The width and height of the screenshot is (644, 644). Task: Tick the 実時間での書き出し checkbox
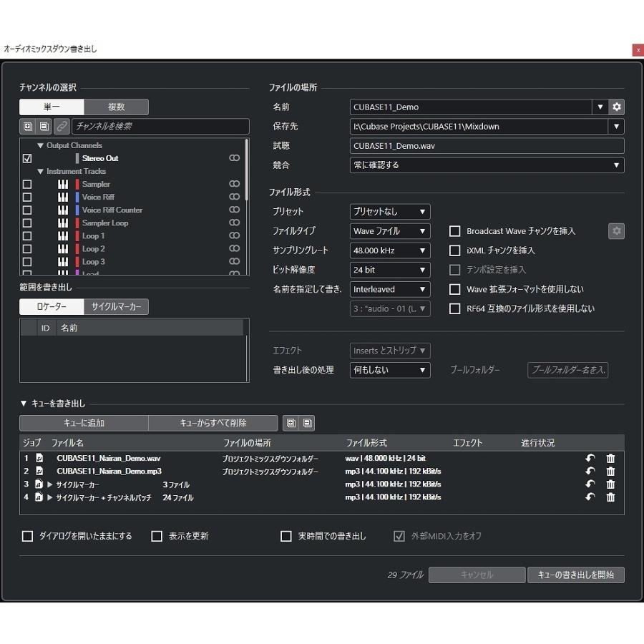286,536
